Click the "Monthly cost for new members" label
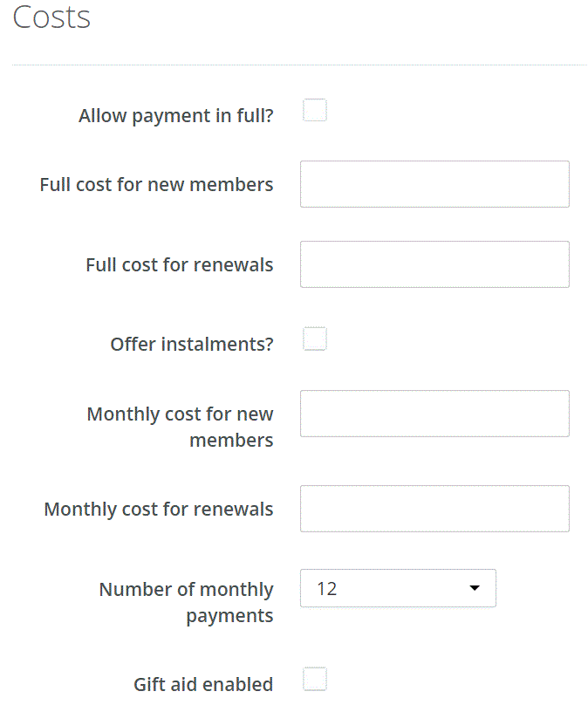This screenshot has width=588, height=712. (x=180, y=427)
